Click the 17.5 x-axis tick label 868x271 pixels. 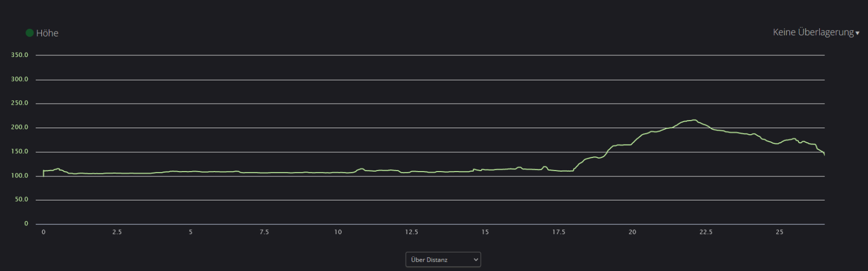(x=559, y=232)
